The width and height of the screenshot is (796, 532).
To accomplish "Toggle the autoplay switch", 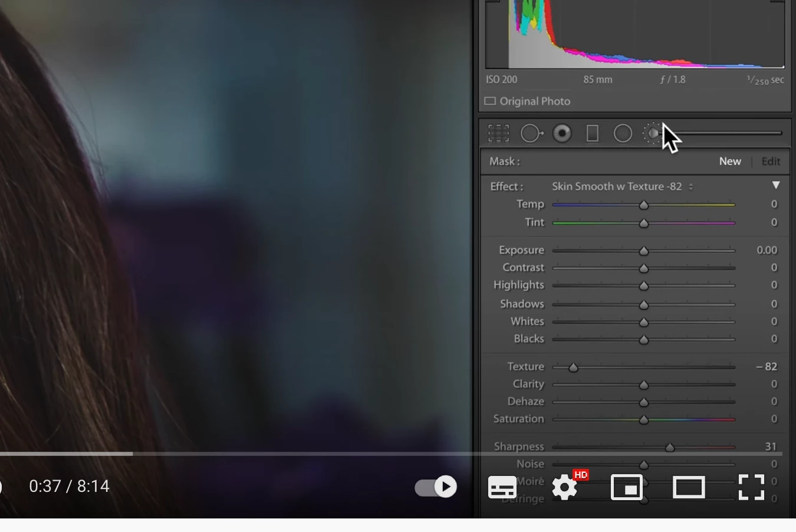I will pyautogui.click(x=436, y=487).
